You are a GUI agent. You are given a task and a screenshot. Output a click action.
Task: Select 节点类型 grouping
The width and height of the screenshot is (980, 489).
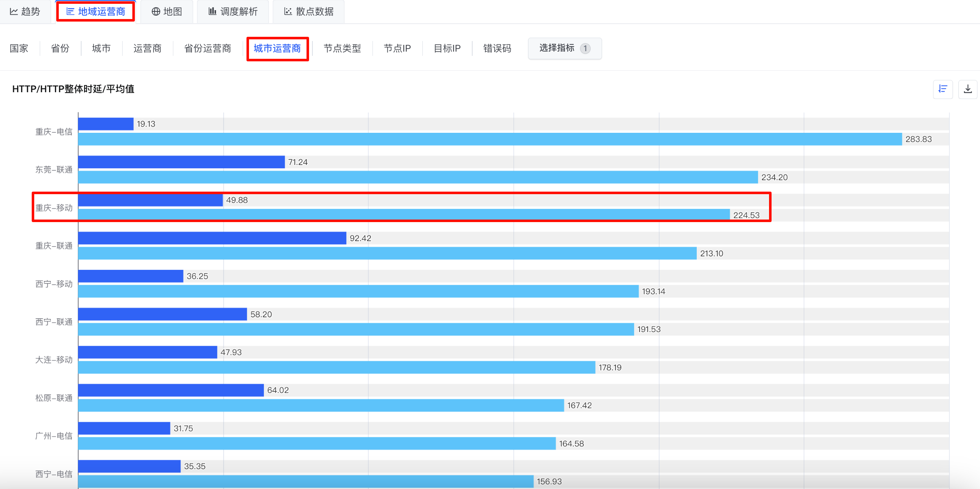point(342,48)
